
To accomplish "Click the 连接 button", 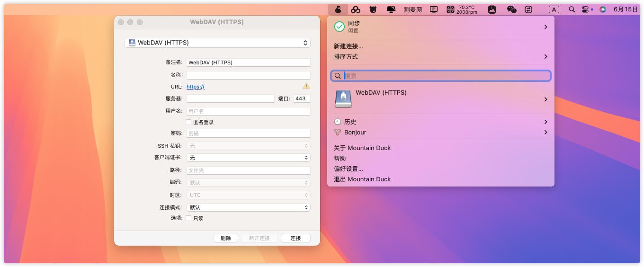I will (x=295, y=238).
